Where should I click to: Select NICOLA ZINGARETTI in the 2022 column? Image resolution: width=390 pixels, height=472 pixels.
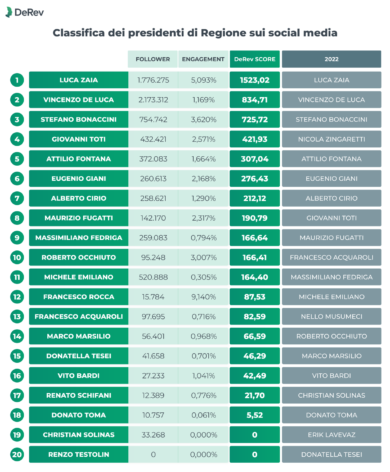pos(331,139)
